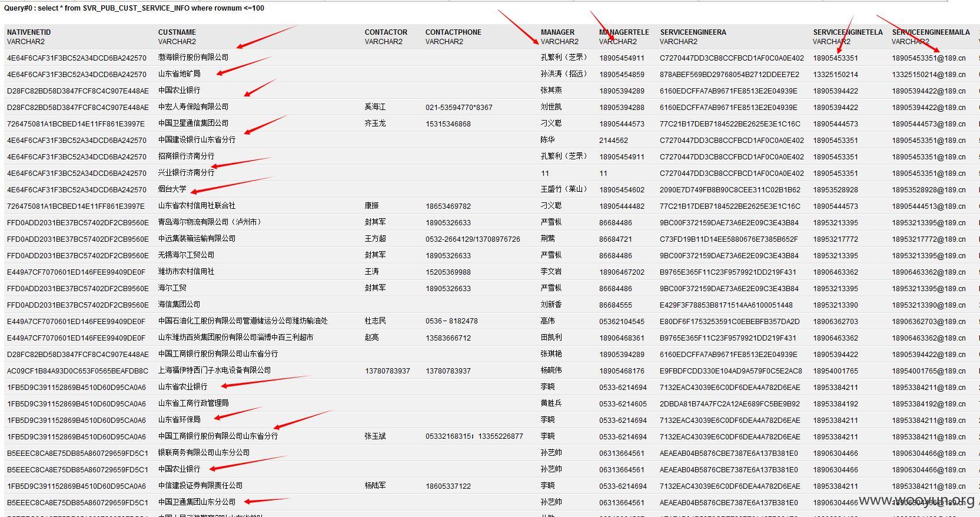Select email 18953217772@189.cn

[x=929, y=239]
